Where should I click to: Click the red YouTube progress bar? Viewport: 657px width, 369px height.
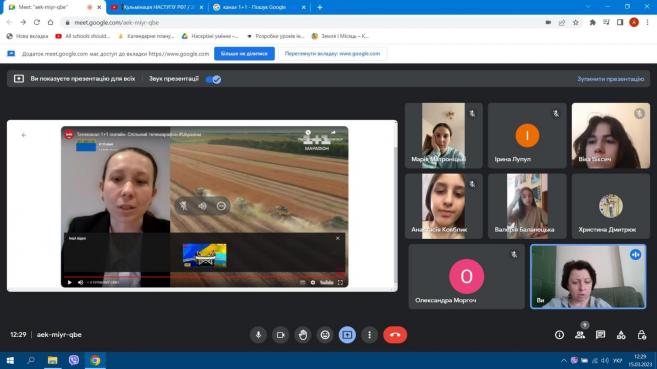click(204, 276)
